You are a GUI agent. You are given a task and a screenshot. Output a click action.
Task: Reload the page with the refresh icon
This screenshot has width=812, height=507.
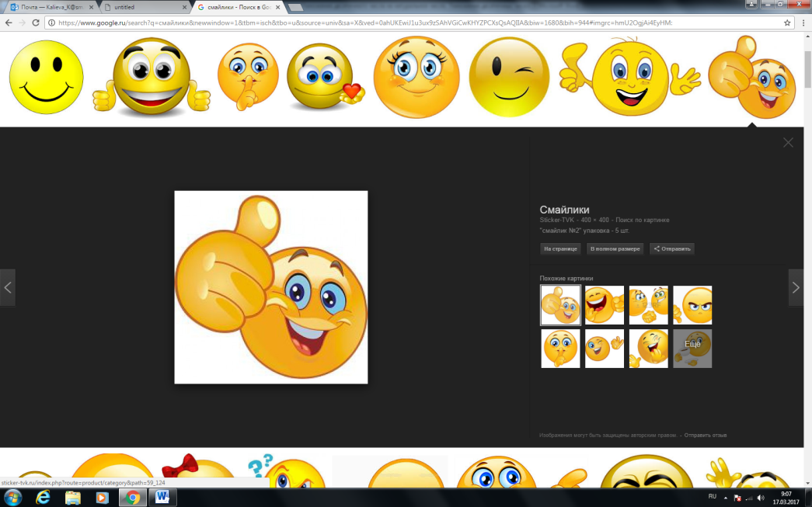click(36, 23)
